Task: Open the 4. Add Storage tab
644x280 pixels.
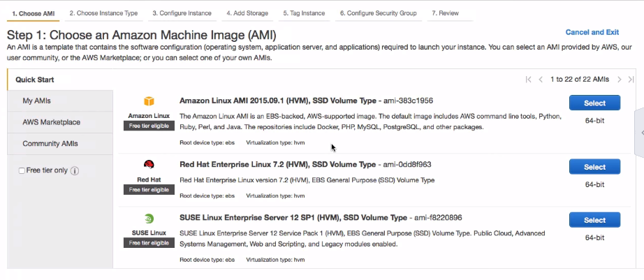Action: pos(247,13)
